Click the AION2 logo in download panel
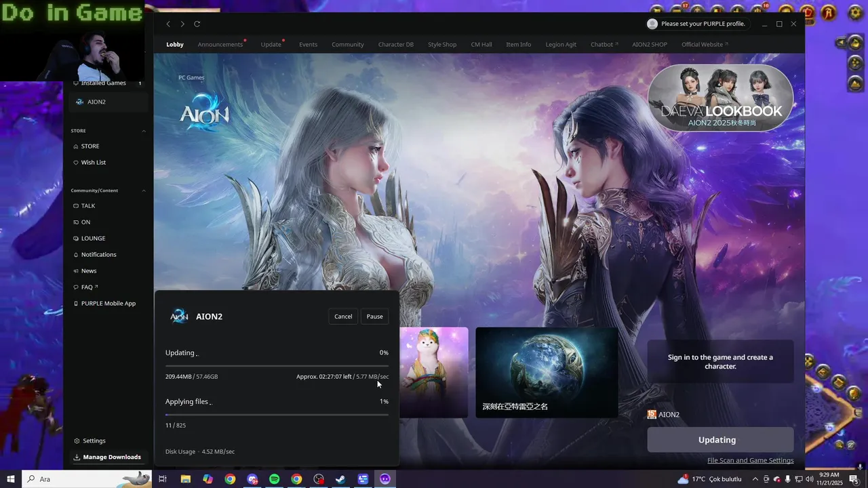Screen dimensions: 868x488 coord(179,317)
